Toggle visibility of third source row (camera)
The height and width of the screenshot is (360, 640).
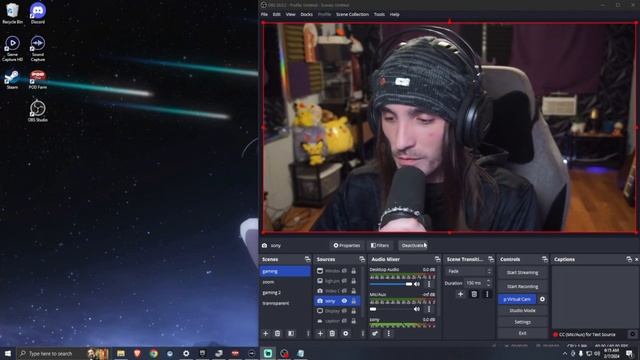point(344,291)
